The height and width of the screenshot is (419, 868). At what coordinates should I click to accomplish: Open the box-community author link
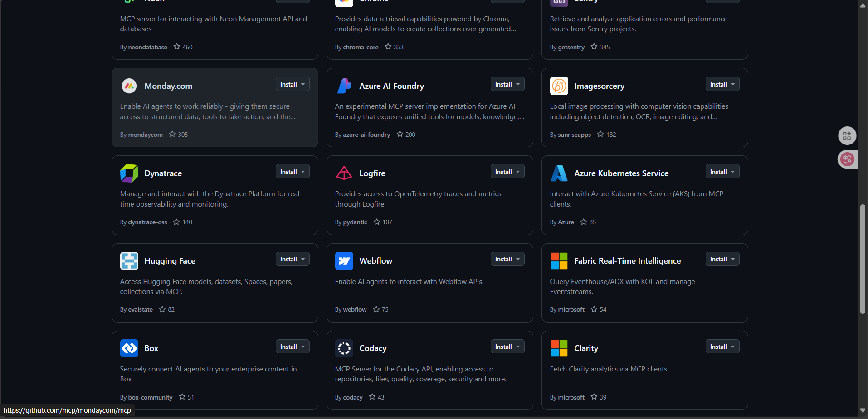[150, 398]
